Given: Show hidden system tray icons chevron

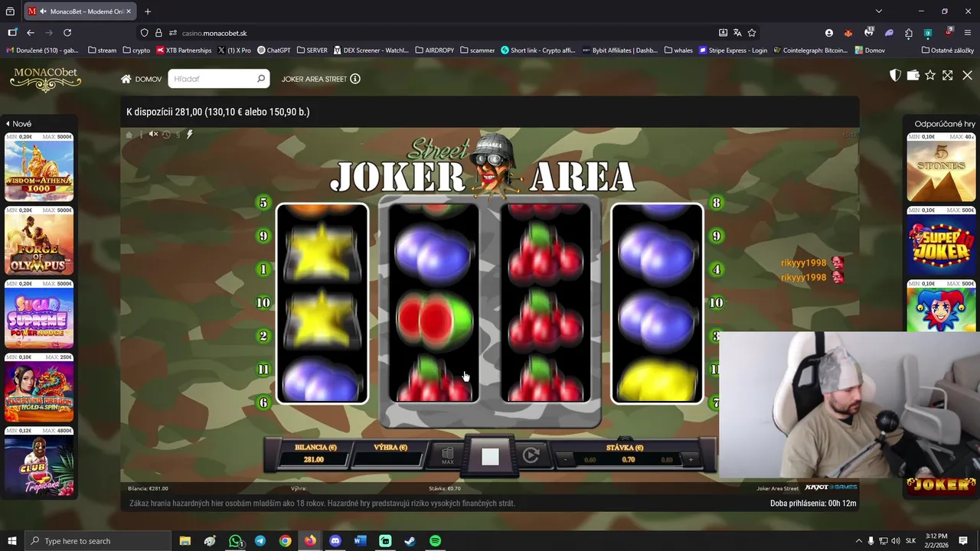Looking at the screenshot, I should click(858, 541).
